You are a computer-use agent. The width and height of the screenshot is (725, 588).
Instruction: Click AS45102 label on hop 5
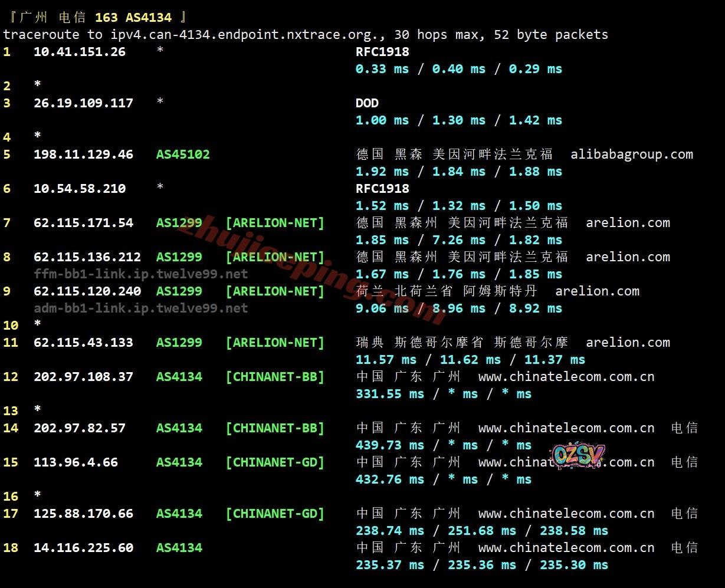tap(183, 155)
